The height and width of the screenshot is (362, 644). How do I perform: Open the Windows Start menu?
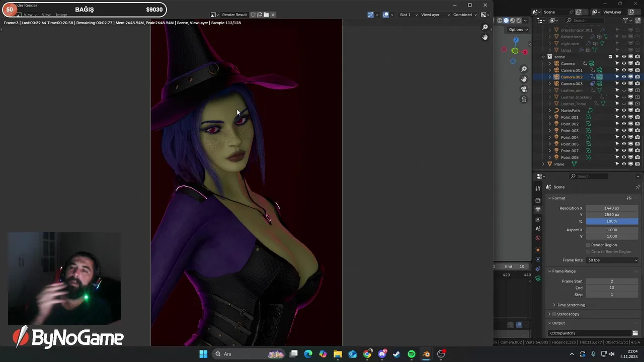pos(203,354)
